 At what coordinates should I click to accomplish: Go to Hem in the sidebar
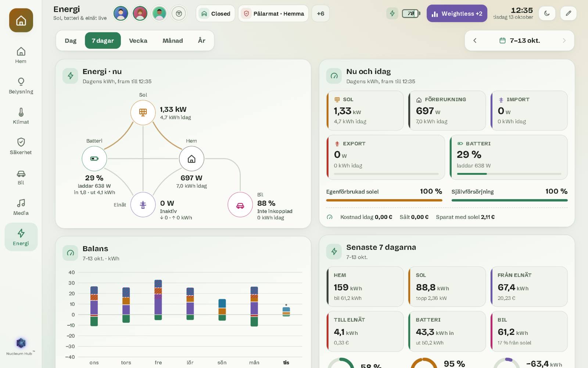click(21, 55)
